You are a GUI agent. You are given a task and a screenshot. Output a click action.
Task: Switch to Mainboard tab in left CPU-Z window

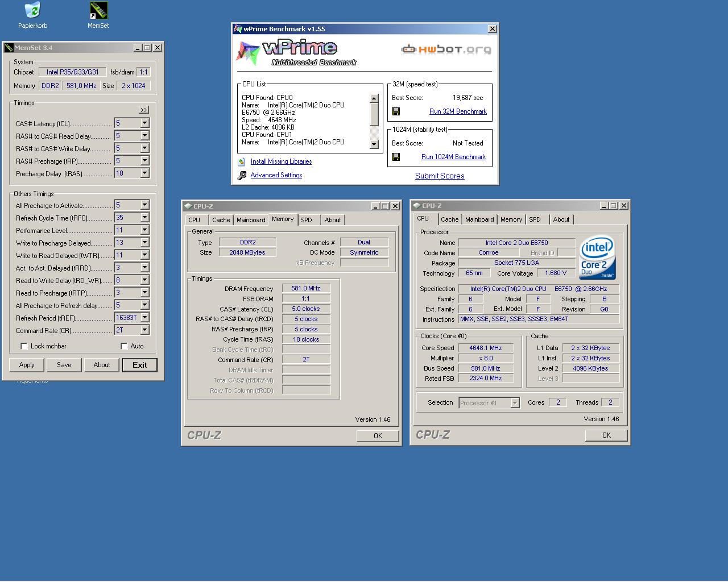(x=251, y=220)
